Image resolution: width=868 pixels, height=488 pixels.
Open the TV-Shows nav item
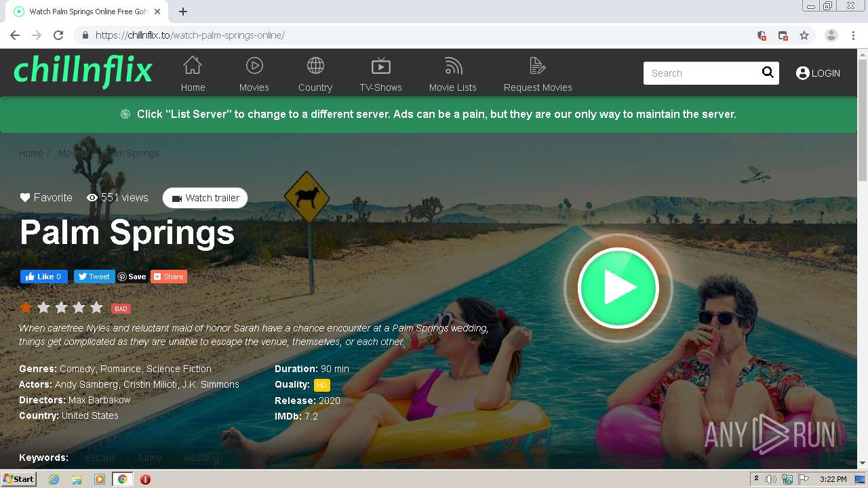pos(381,74)
